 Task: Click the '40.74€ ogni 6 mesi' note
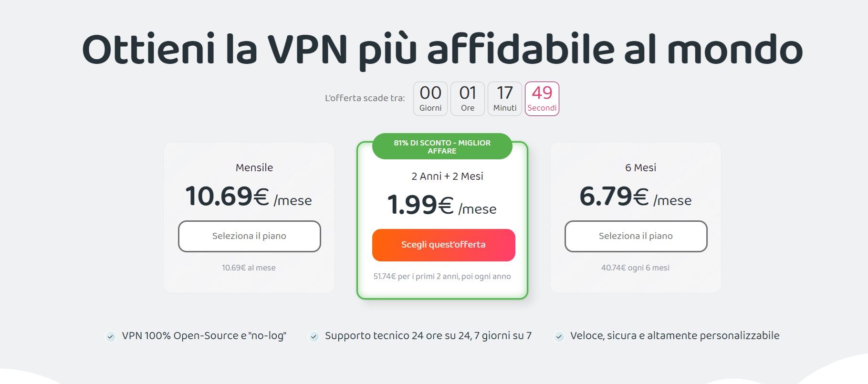coord(636,268)
